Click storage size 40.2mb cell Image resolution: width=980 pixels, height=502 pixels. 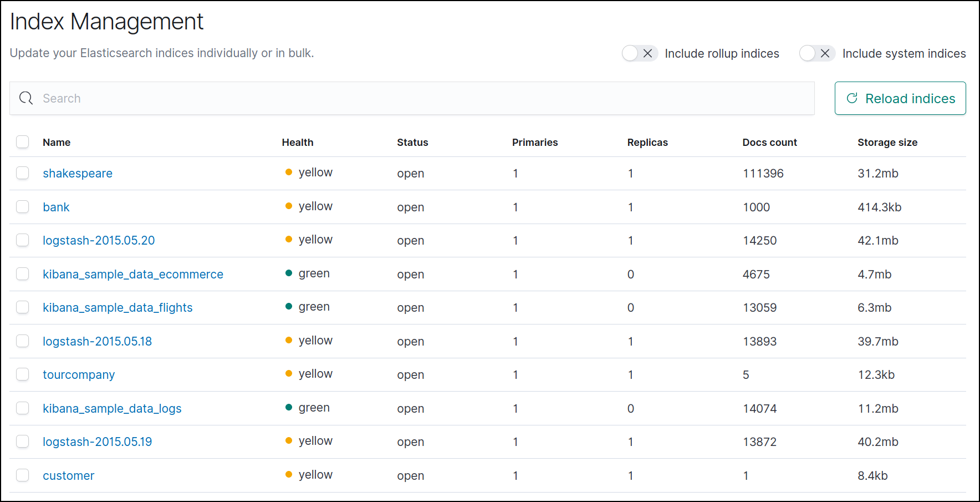coord(878,442)
